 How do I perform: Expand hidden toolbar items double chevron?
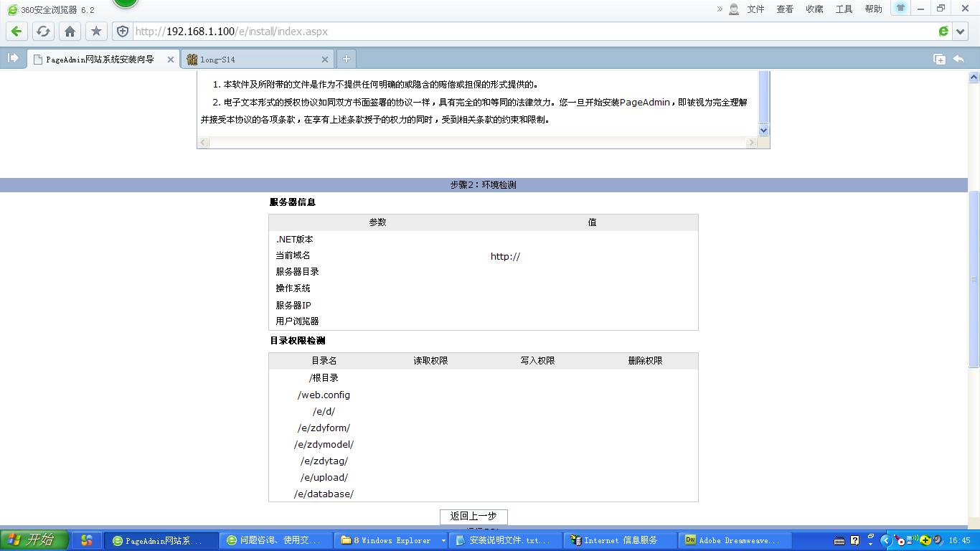[x=719, y=9]
